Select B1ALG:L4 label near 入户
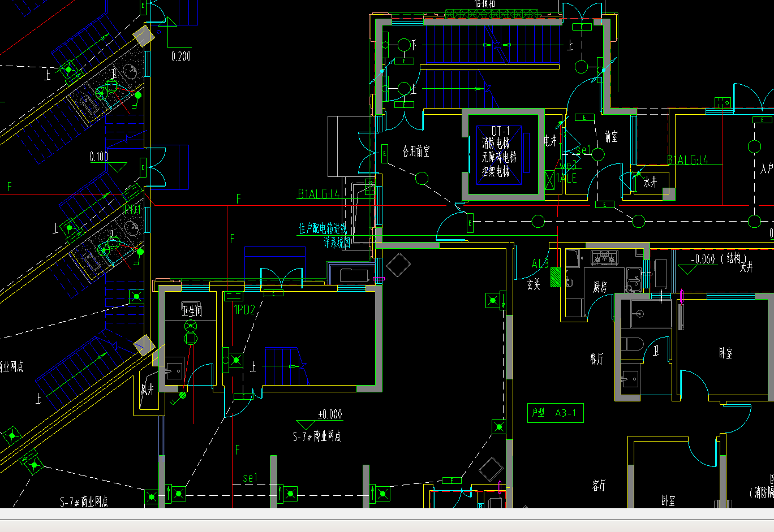The image size is (774, 532). coord(687,160)
